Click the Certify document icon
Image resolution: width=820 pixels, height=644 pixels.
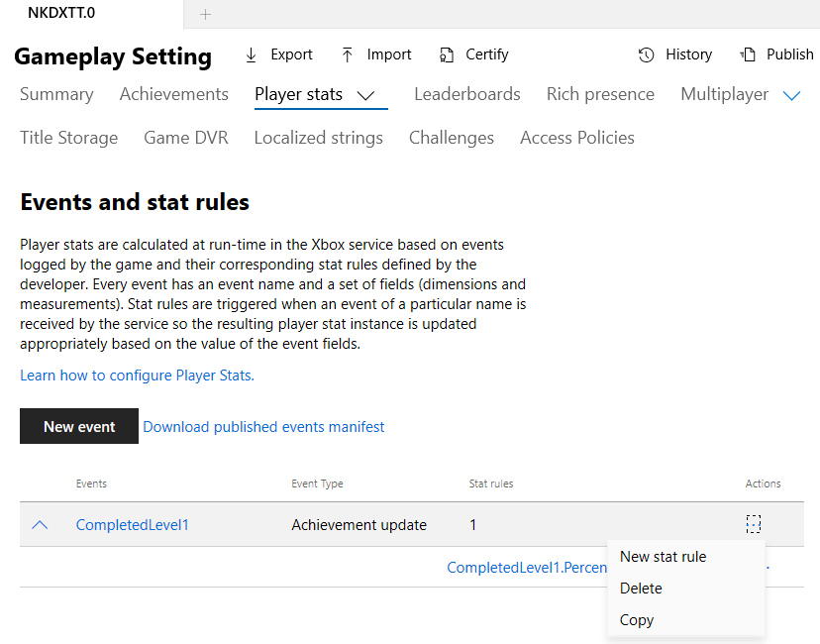tap(446, 54)
